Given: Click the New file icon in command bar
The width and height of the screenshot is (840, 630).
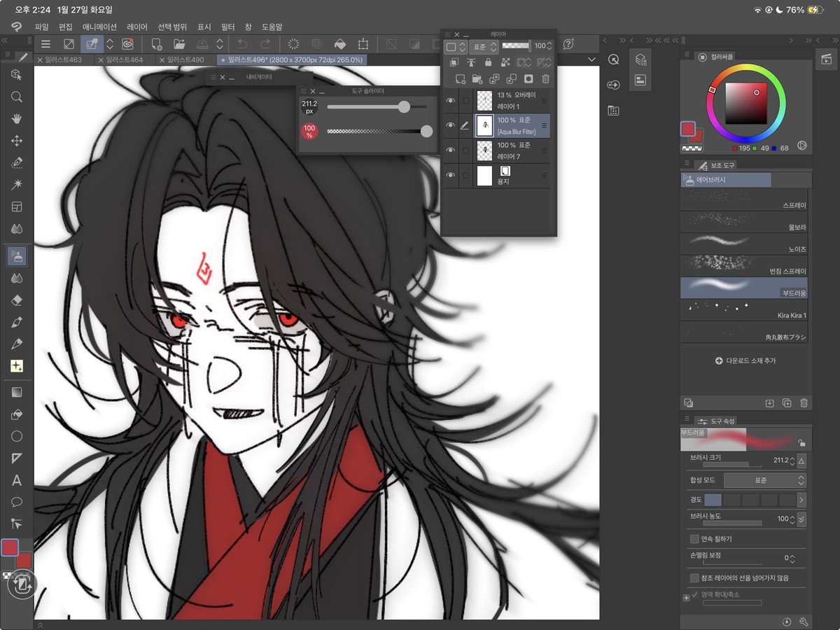Looking at the screenshot, I should 157,43.
